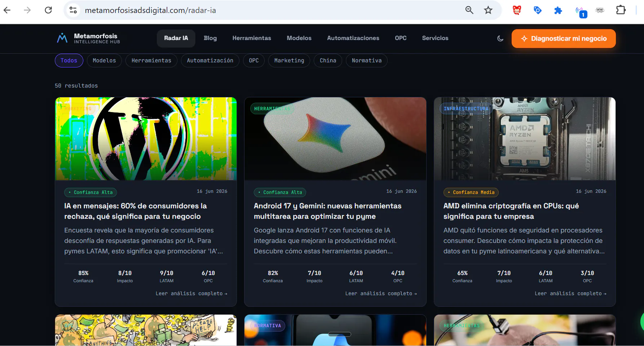Viewport: 644px width, 346px height.
Task: Click the 9/10 LATAM score
Action: coord(167,276)
